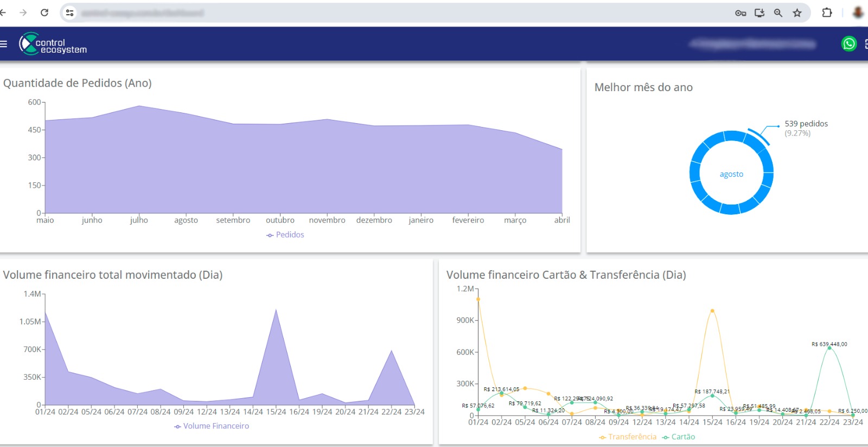Image resolution: width=868 pixels, height=447 pixels.
Task: Open the zoom magnifier icon
Action: point(778,13)
